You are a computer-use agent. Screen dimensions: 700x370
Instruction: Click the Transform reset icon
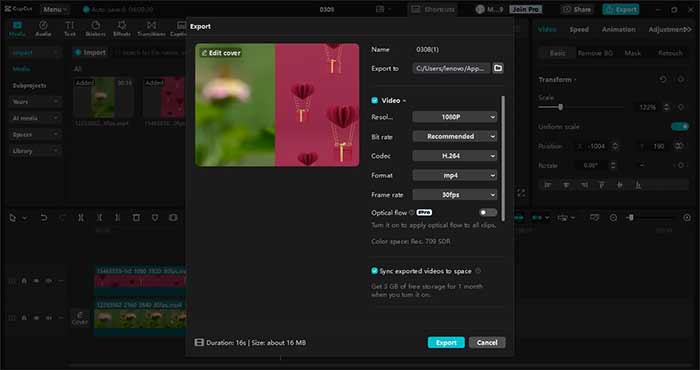tap(663, 79)
